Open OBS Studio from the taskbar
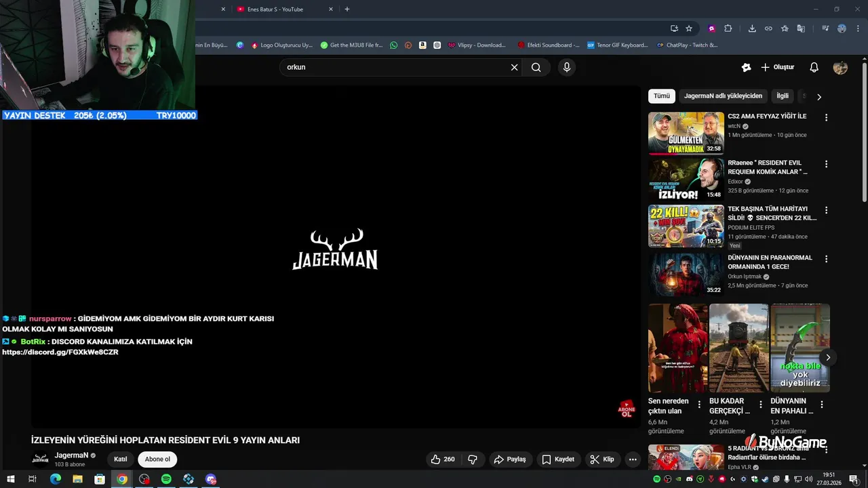The image size is (868, 488). click(x=144, y=479)
